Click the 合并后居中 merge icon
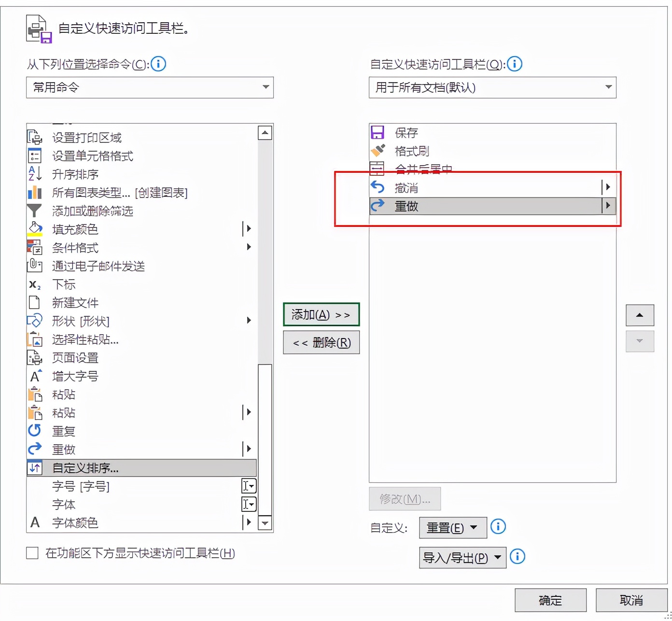Viewport: 672px width, 621px height. [377, 169]
